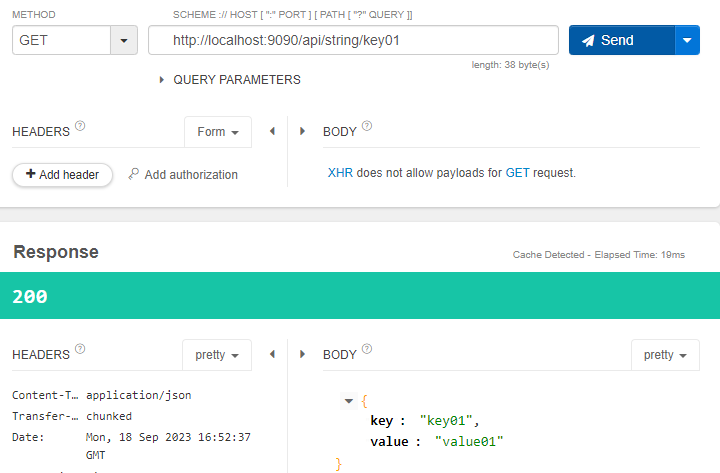Click right arrow beside response BODY
Image resolution: width=720 pixels, height=473 pixels.
click(x=303, y=355)
